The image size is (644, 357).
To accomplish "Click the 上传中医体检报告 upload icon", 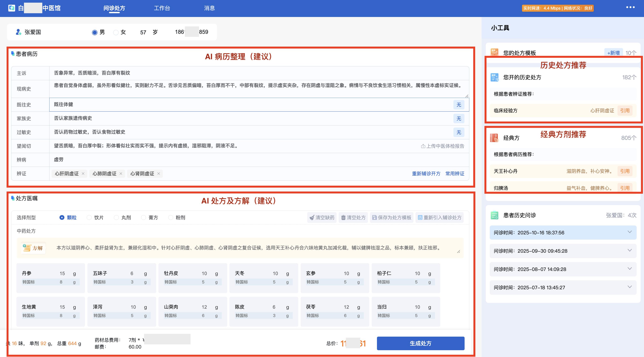I will point(423,146).
